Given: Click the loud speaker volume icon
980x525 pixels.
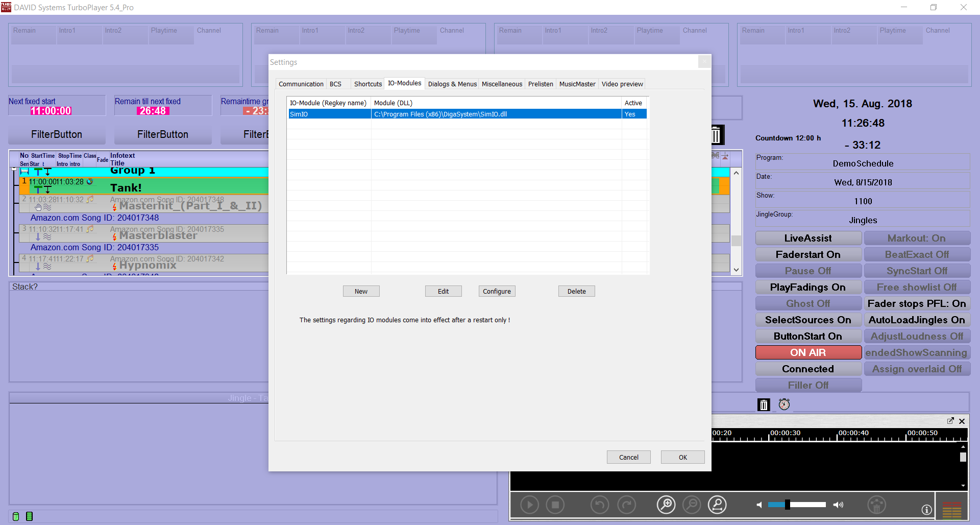Looking at the screenshot, I should (838, 505).
